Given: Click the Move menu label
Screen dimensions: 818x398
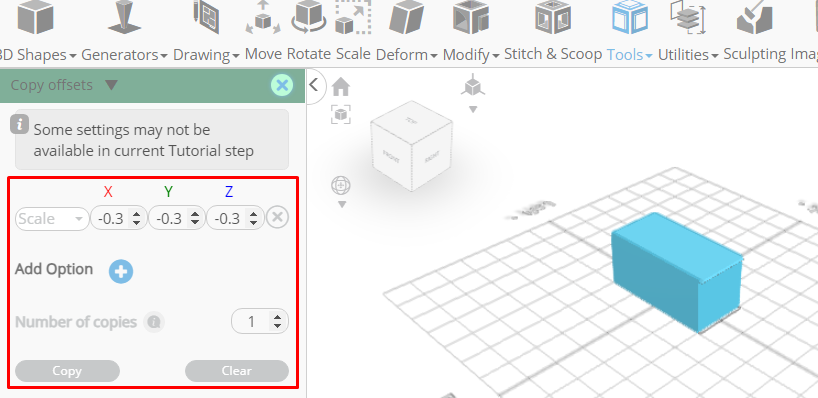Looking at the screenshot, I should (264, 54).
